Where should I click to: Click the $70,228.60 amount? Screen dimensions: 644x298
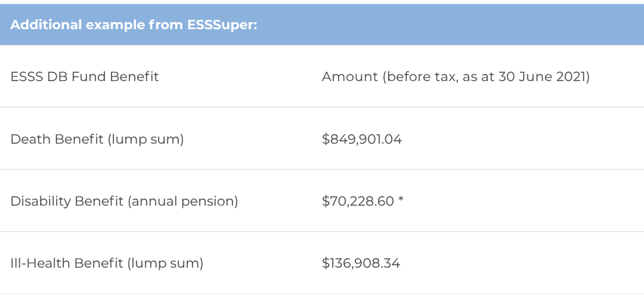pyautogui.click(x=357, y=201)
